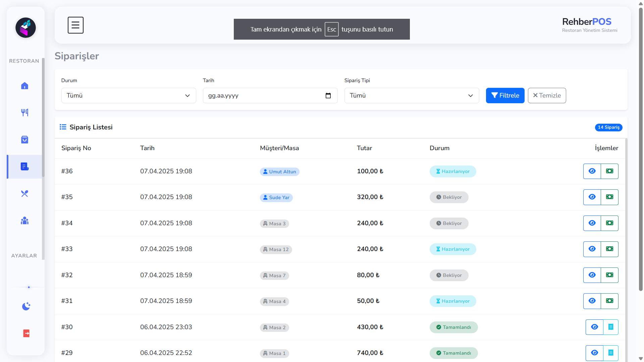Click the crossed utensils sidebar icon
The height and width of the screenshot is (362, 644).
[x=24, y=194]
